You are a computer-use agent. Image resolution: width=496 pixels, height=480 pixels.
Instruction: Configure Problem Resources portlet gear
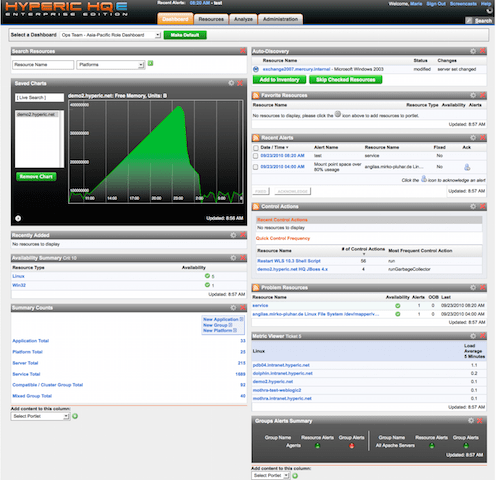[473, 287]
